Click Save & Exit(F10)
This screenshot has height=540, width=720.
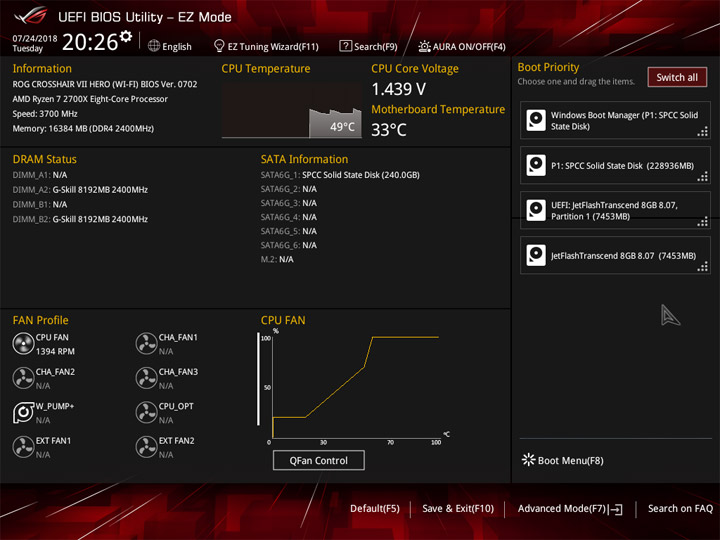tap(458, 509)
